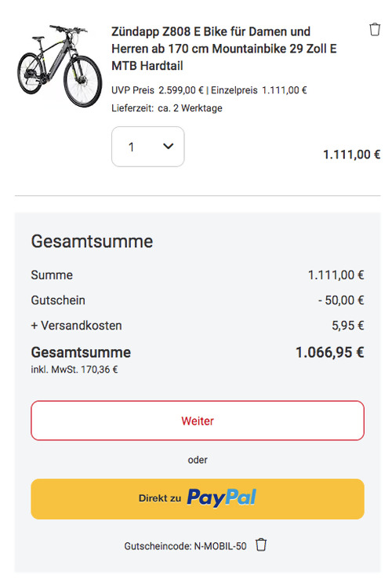Click the + Versandkosten label
The width and height of the screenshot is (392, 583).
76,326
